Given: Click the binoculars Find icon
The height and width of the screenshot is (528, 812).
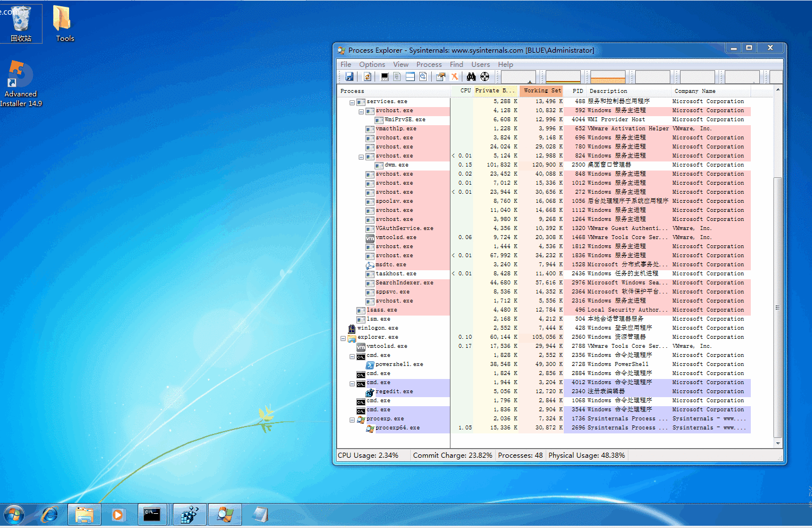Looking at the screenshot, I should tap(471, 76).
